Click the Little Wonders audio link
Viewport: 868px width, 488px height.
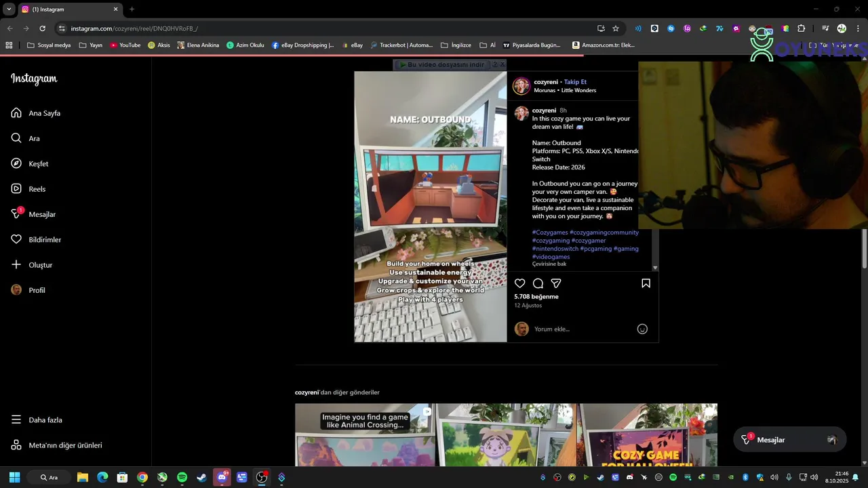578,90
